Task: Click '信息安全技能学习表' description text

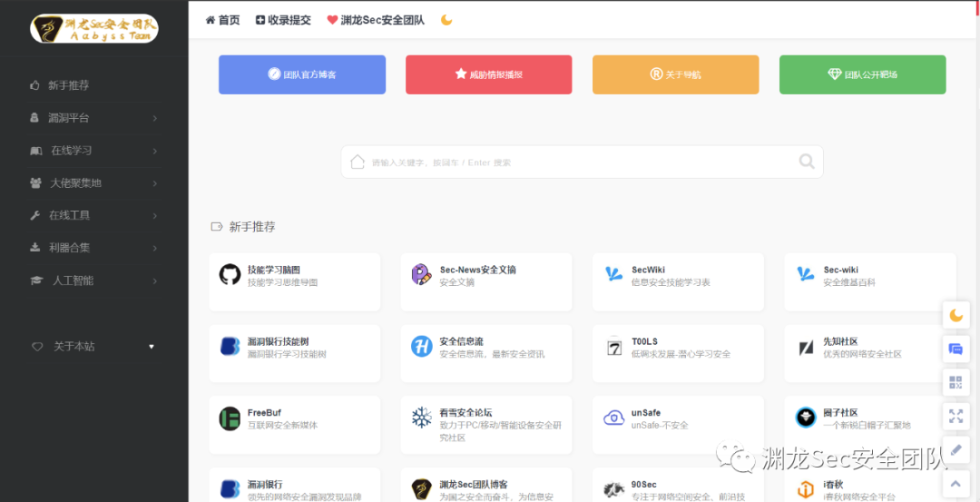Action: pyautogui.click(x=671, y=282)
